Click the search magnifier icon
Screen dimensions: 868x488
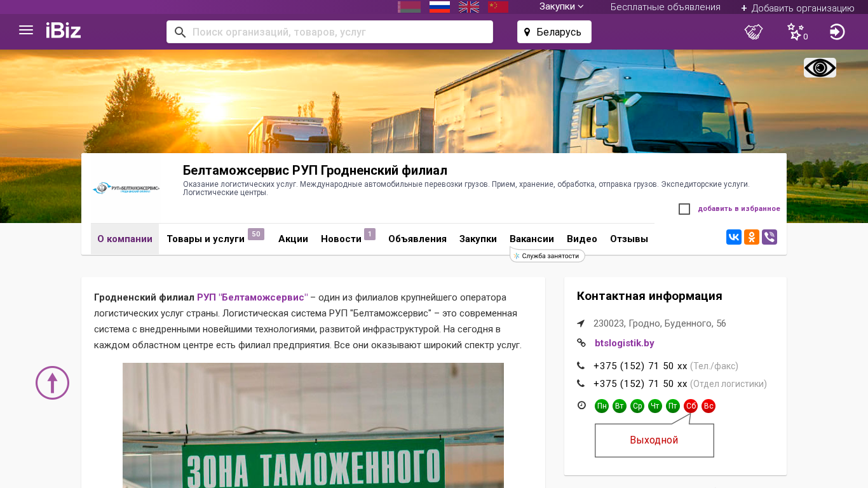(180, 32)
